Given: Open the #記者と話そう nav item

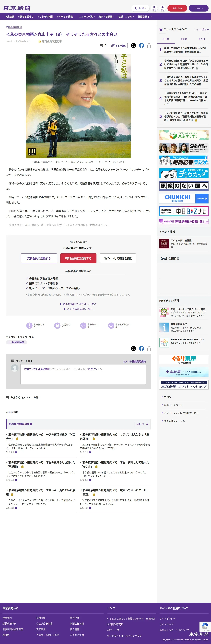Looking at the screenshot, I should (x=26, y=17).
